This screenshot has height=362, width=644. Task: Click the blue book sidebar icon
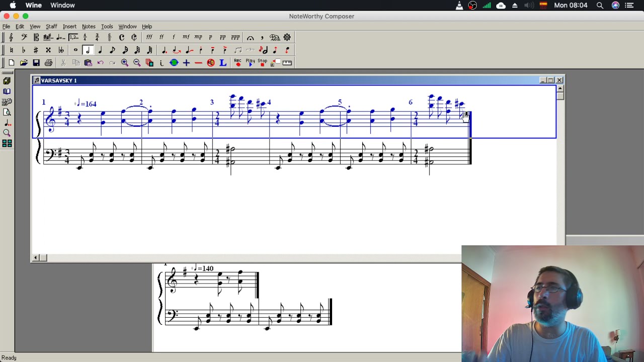[x=7, y=91]
